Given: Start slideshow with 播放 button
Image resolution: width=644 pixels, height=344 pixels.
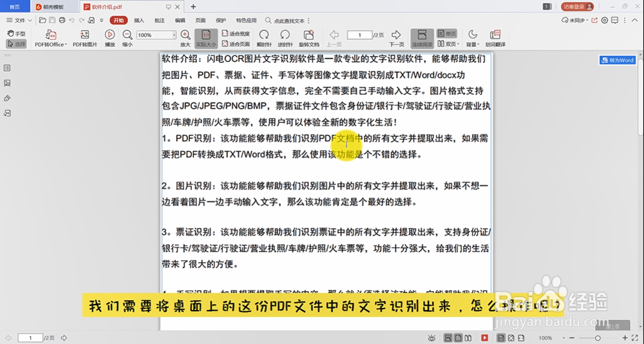Looking at the screenshot, I should [x=109, y=39].
